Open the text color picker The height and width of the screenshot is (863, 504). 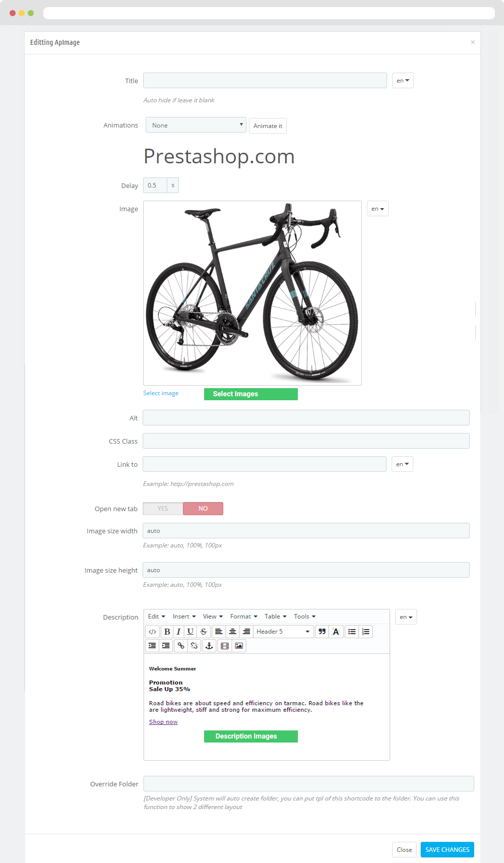(x=336, y=632)
